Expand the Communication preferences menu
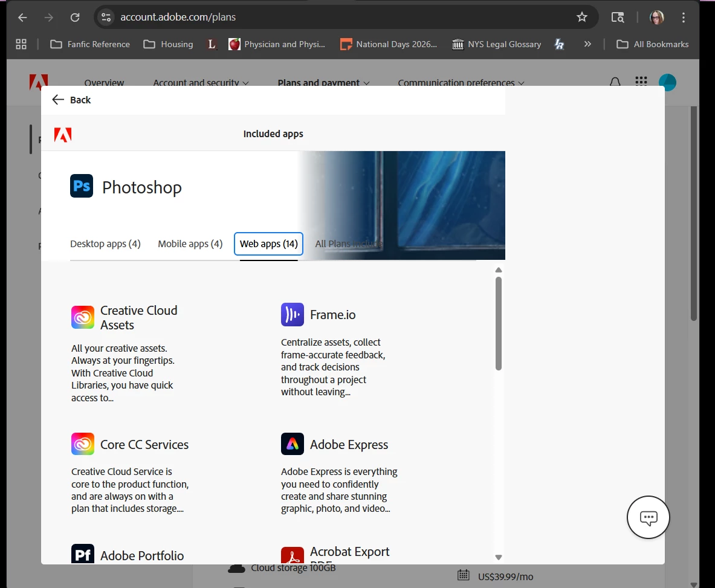The width and height of the screenshot is (715, 588). (x=461, y=83)
